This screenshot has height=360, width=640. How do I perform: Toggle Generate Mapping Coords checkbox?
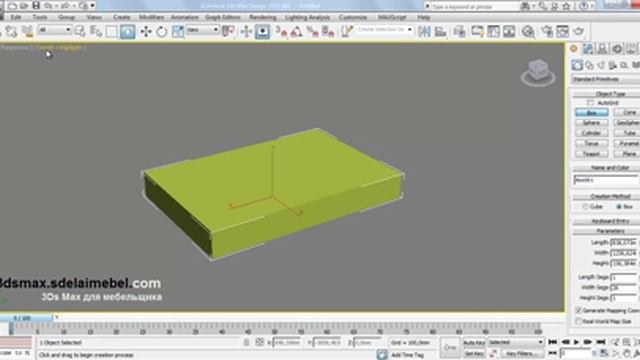(x=578, y=311)
